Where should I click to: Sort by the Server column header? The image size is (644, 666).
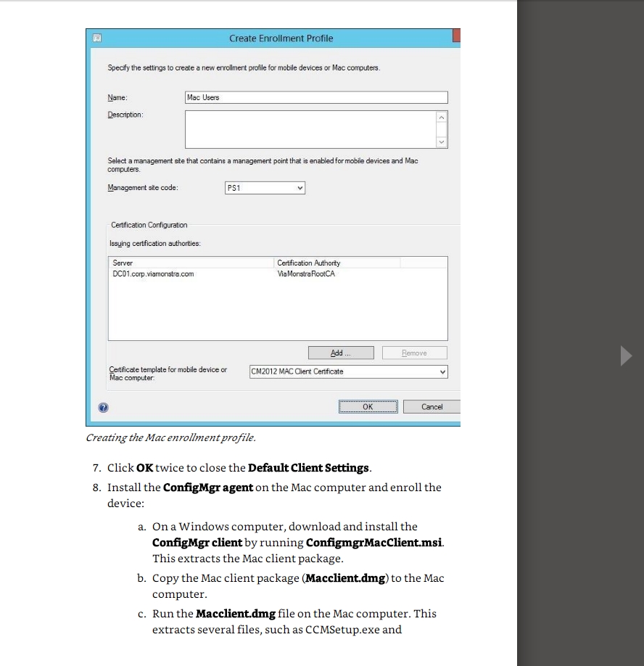click(x=191, y=263)
